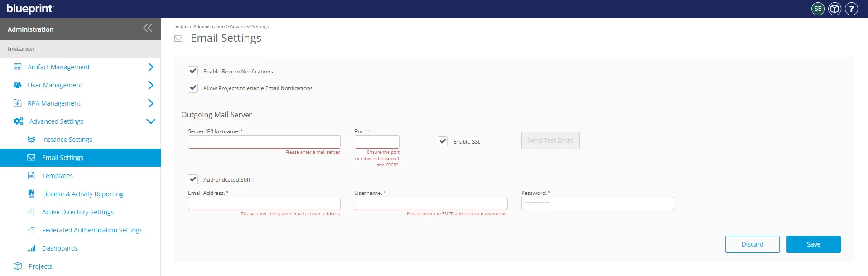Screen dimensions: 868x276
Task: Click the RPA Management icon
Action: [x=18, y=103]
